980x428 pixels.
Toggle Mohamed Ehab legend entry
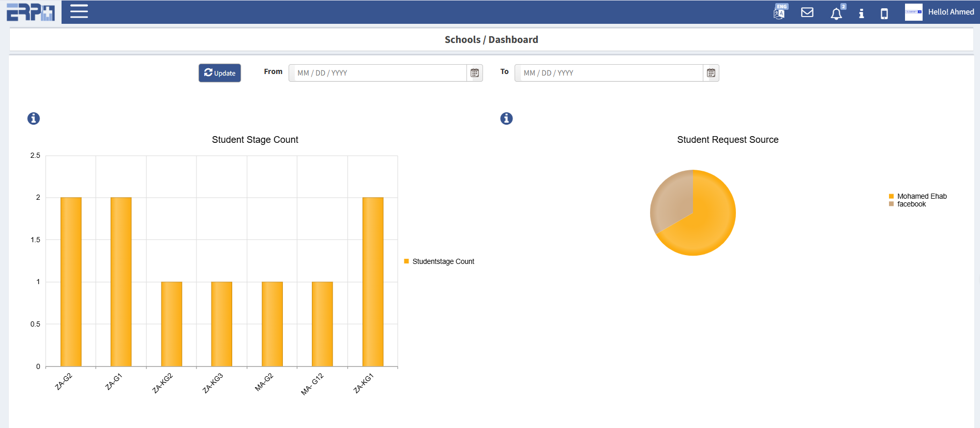click(921, 196)
